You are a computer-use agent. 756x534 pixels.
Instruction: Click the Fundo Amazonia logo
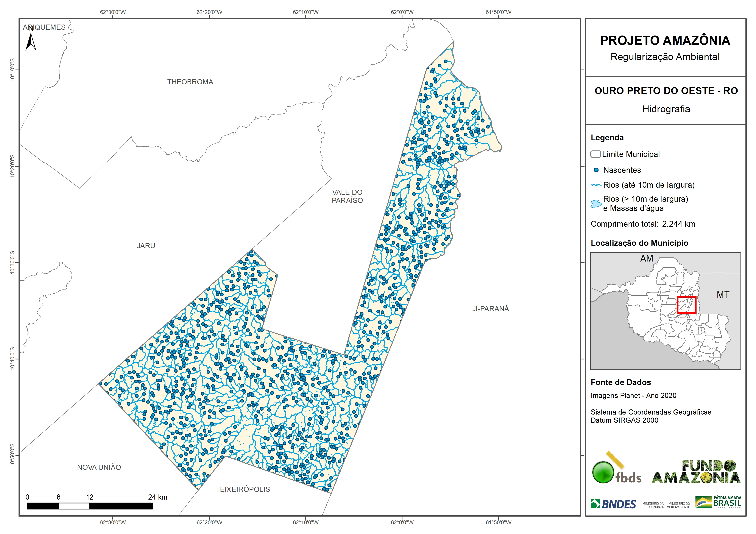696,472
